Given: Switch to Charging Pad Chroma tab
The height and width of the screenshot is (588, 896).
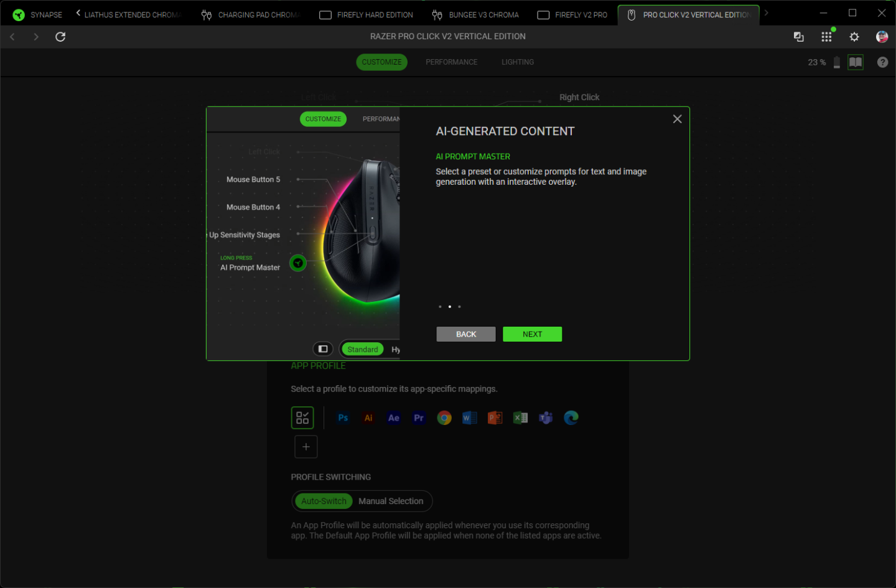Looking at the screenshot, I should 250,14.
